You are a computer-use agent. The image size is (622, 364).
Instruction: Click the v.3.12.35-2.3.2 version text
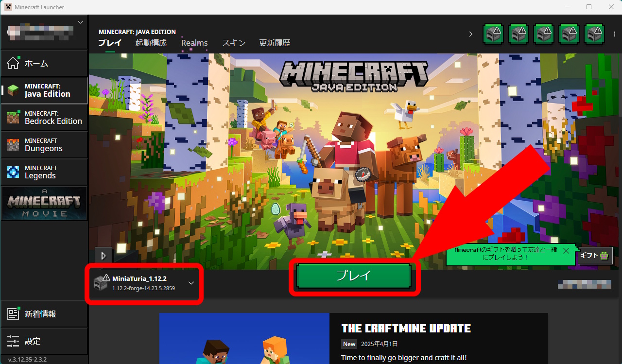(28, 360)
